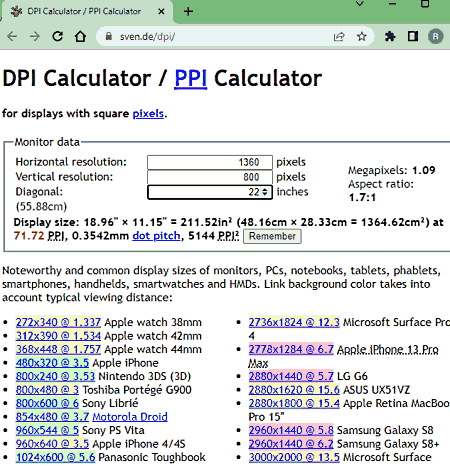Close the DPI Calculator tab

point(161,11)
